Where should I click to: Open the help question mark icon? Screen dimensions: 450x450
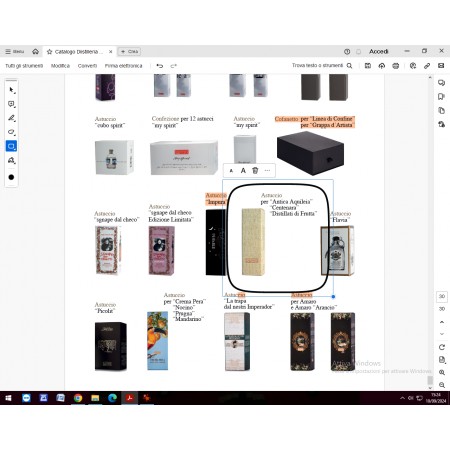(347, 52)
